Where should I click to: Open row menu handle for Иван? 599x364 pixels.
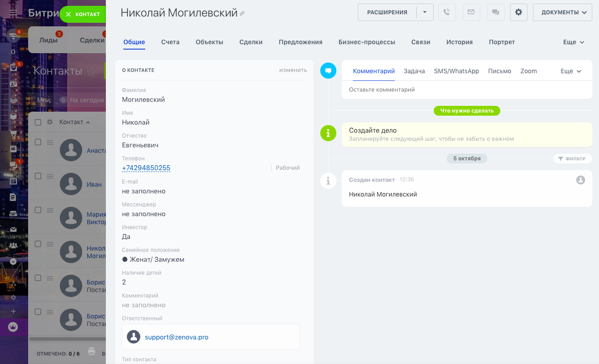pos(50,176)
